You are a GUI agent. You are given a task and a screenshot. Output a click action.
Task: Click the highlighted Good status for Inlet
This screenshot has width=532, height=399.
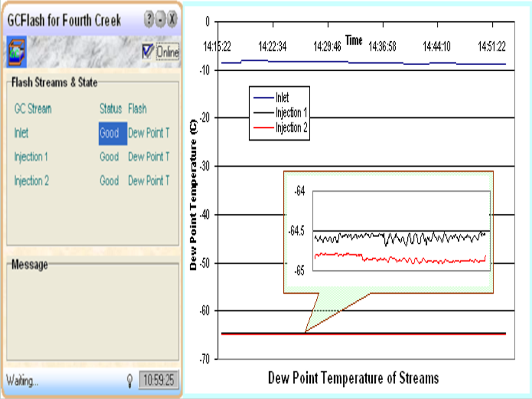click(x=109, y=133)
